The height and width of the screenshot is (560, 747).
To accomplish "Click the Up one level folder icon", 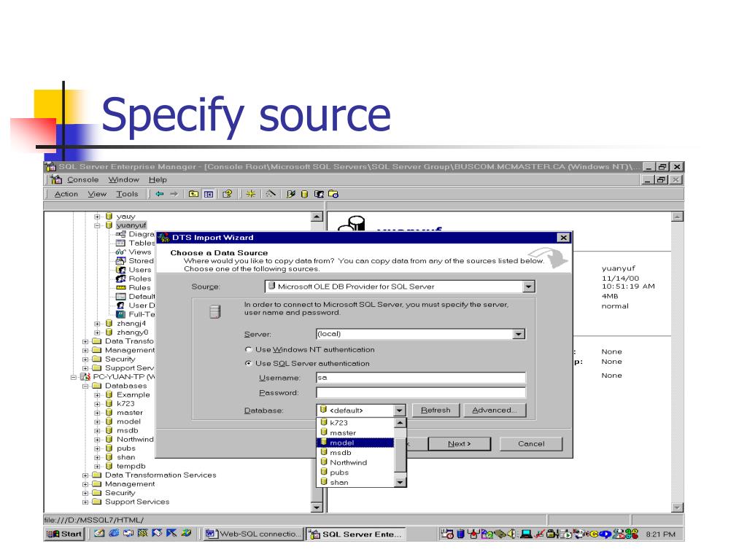I will tap(193, 194).
